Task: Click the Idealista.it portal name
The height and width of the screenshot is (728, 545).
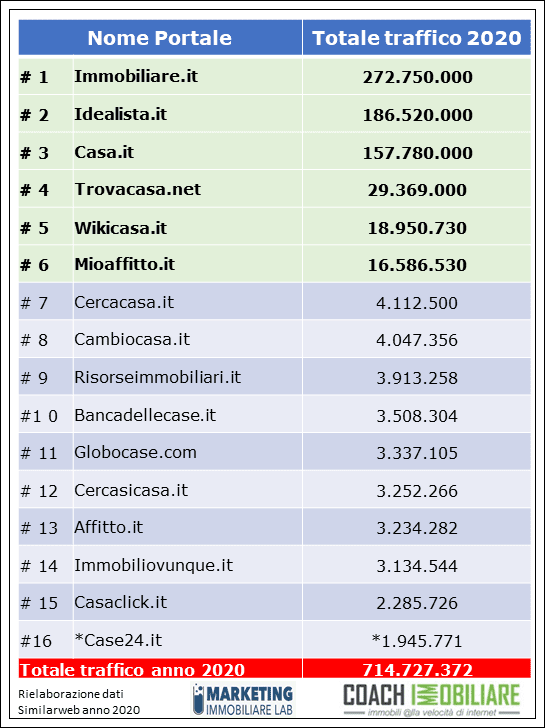Action: (x=120, y=114)
